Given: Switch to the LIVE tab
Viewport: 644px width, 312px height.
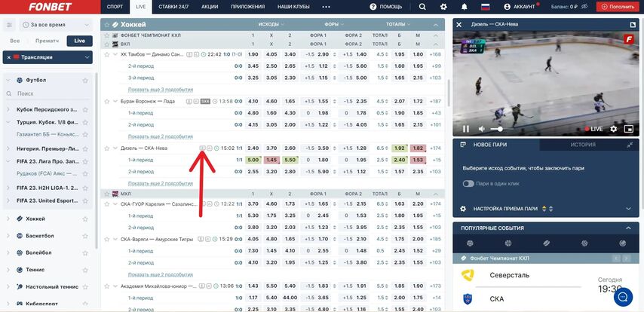Looking at the screenshot, I should (141, 7).
